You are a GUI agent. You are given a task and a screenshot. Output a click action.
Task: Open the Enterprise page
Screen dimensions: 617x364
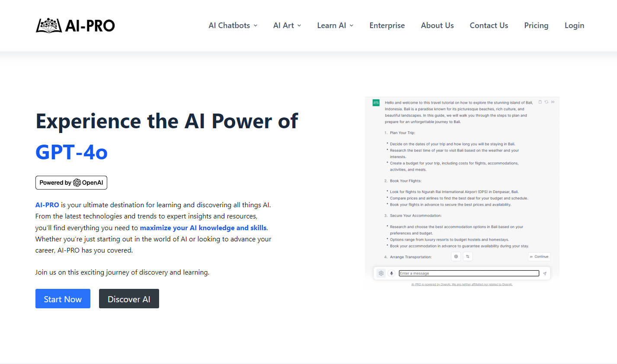point(387,25)
